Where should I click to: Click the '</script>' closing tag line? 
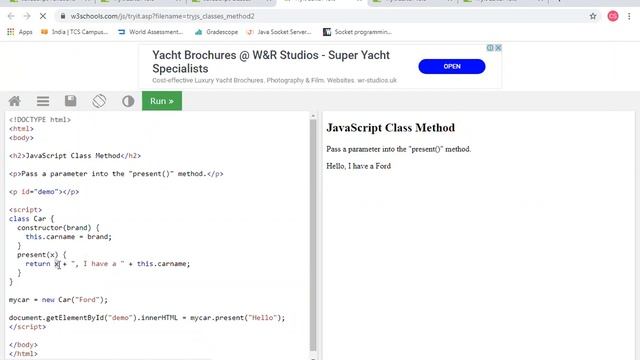pos(27,327)
